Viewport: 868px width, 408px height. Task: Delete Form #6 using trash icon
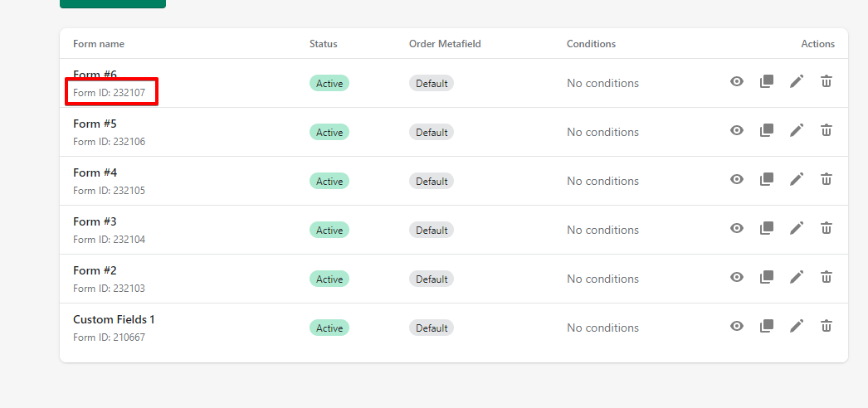tap(826, 81)
